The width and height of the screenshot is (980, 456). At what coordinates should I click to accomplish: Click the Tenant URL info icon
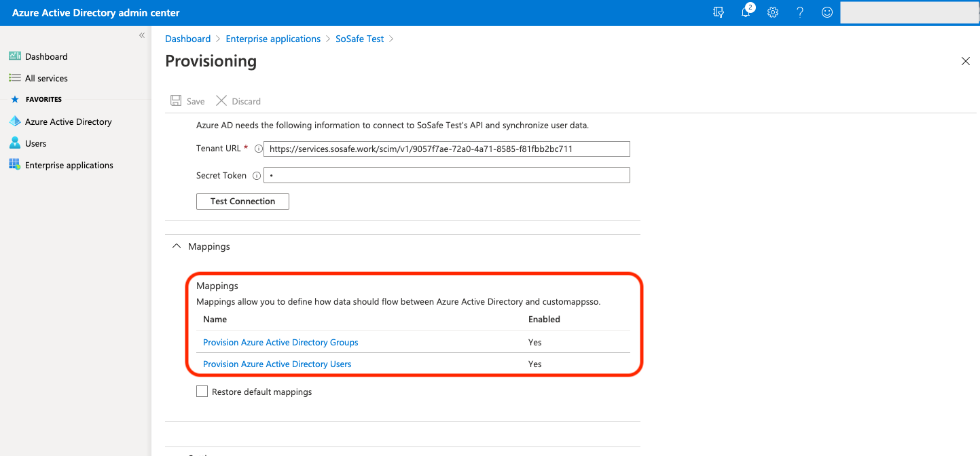pos(257,149)
